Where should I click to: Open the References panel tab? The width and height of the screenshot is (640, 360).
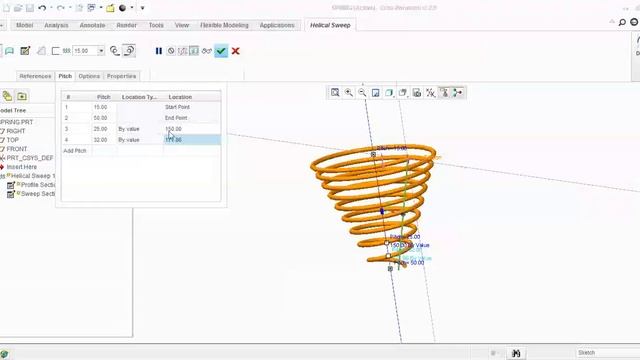[35, 76]
